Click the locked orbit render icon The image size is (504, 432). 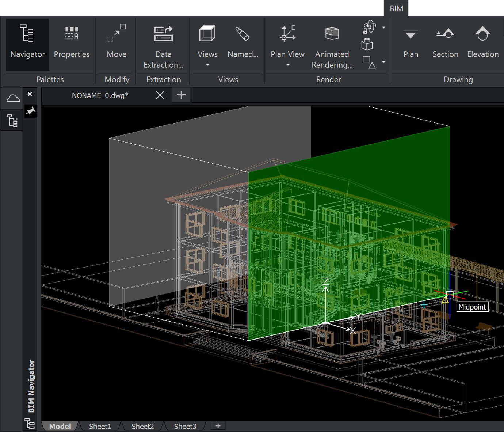click(x=369, y=27)
